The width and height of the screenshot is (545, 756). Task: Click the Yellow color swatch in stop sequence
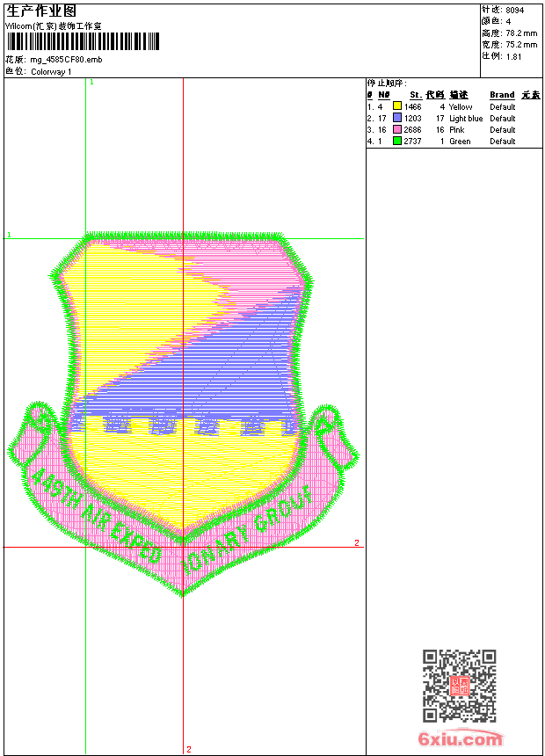click(397, 106)
